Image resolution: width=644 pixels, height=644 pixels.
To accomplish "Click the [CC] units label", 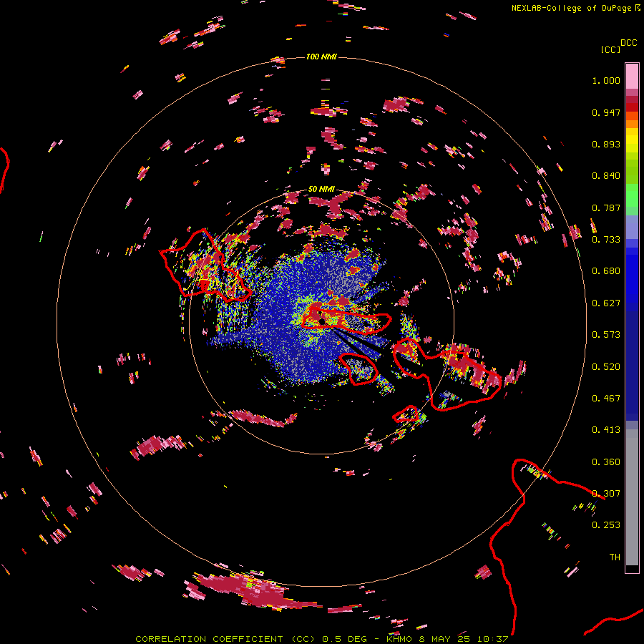I will pos(611,49).
